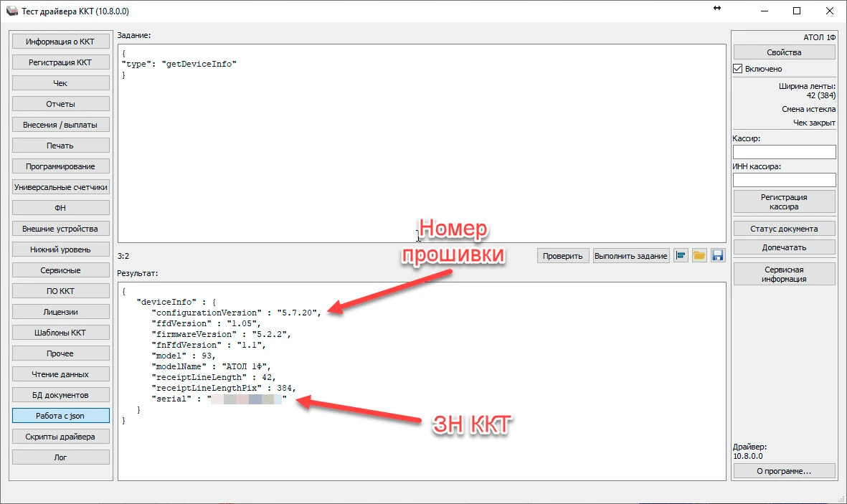Viewport: 847px width, 504px height.
Task: Go to the Чек section
Action: pyautogui.click(x=61, y=83)
